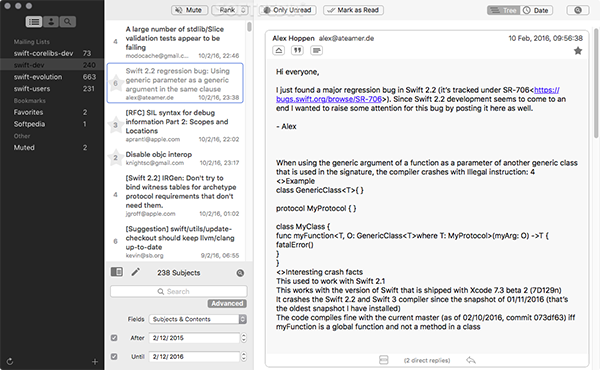Click star rank badge on SIL syntax thread
Viewport: 600px width, 370px height.
tap(115, 125)
